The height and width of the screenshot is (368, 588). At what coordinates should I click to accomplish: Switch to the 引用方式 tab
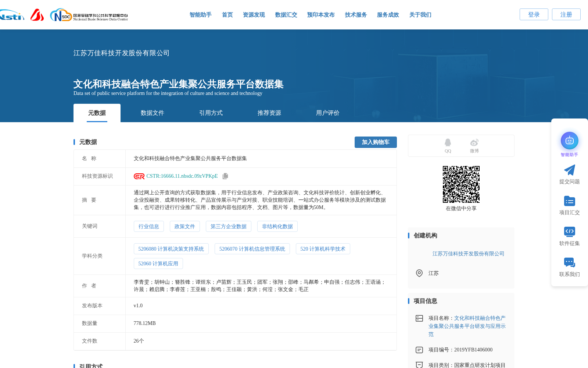tap(211, 113)
